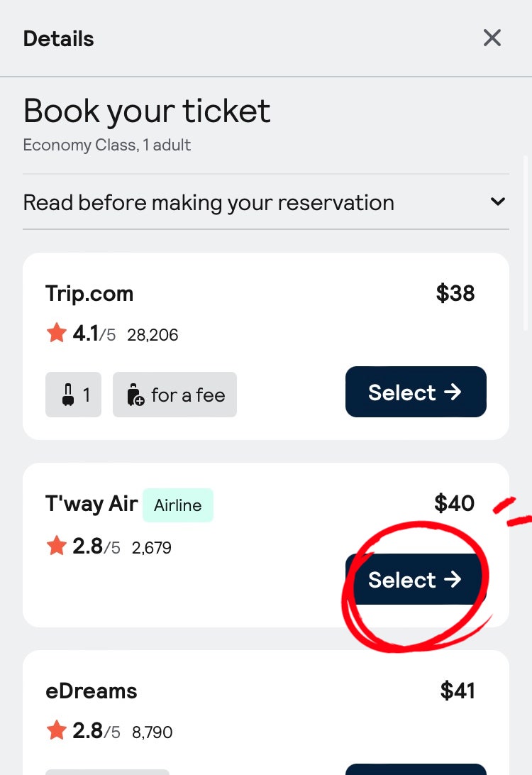Close the Details panel
Screen dimensions: 532x775
click(492, 38)
